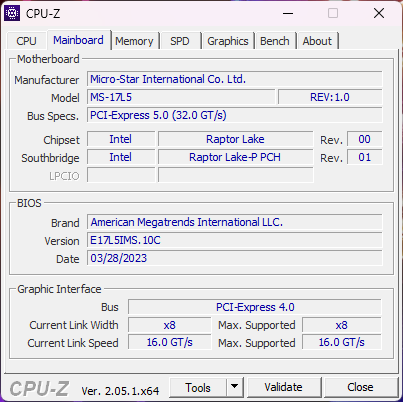Click the Southbridge Rev. 01 value

click(x=365, y=157)
